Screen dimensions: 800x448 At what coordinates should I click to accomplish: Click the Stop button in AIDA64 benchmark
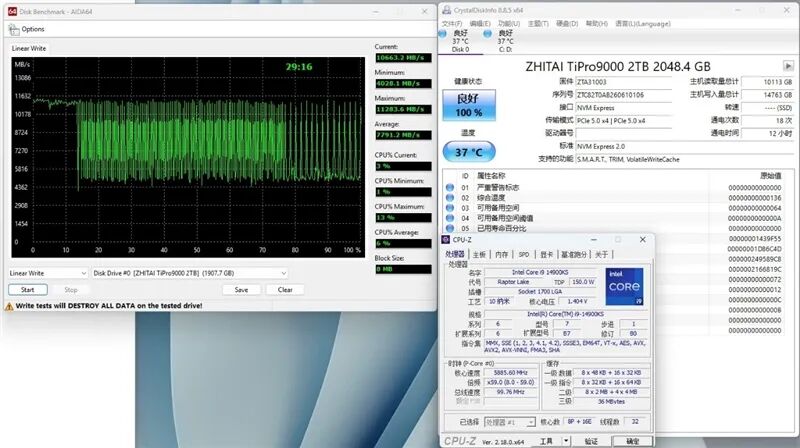(71, 290)
